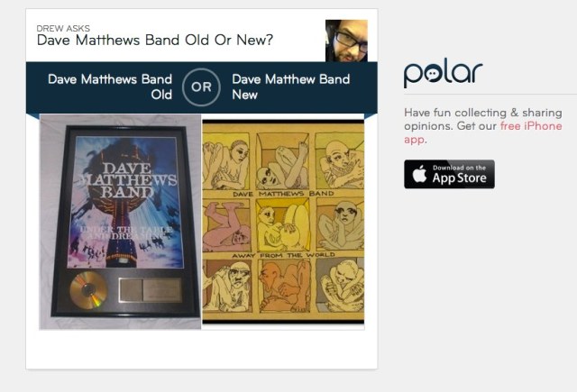Viewport: 577px width, 392px height.
Task: Click the Apple logo on App Store badge
Action: pos(419,174)
